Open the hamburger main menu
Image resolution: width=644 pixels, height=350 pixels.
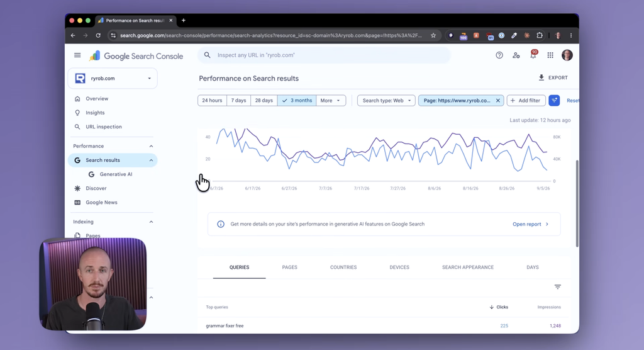tap(77, 55)
